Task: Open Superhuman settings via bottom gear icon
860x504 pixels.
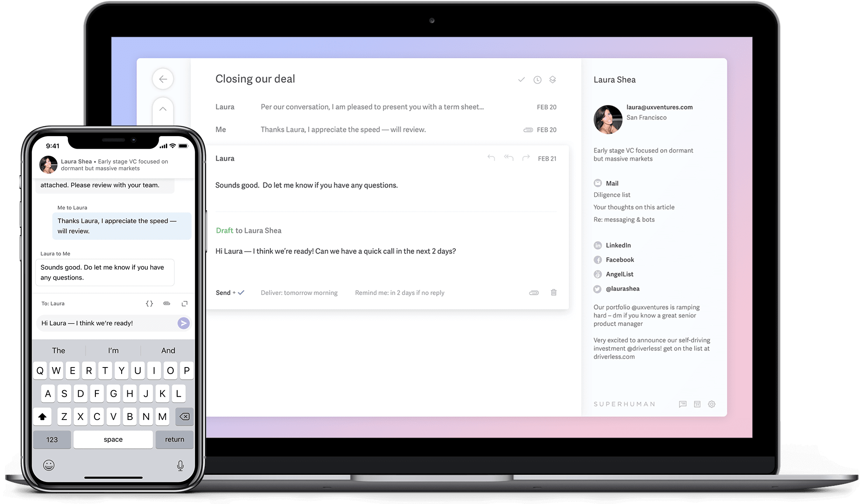Action: [x=712, y=404]
